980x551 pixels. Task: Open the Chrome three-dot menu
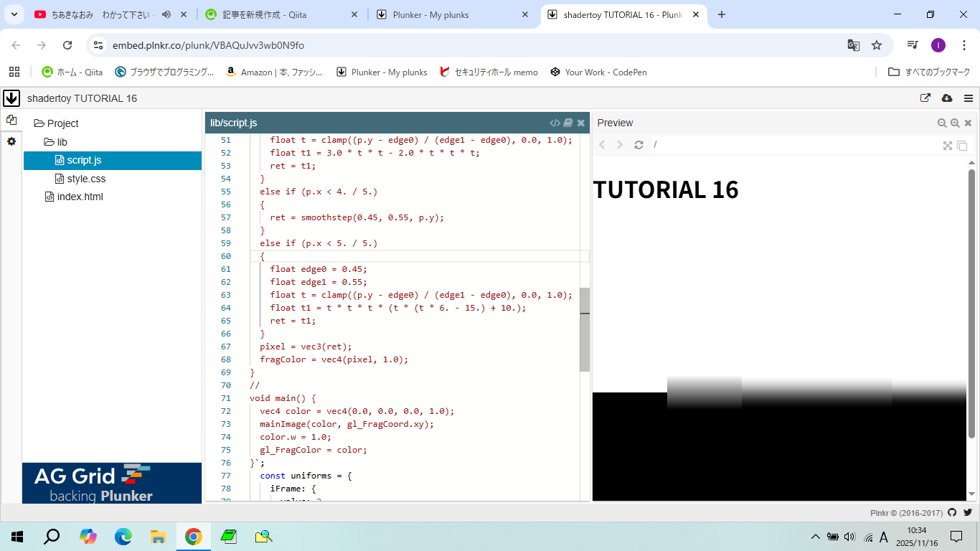coord(963,45)
